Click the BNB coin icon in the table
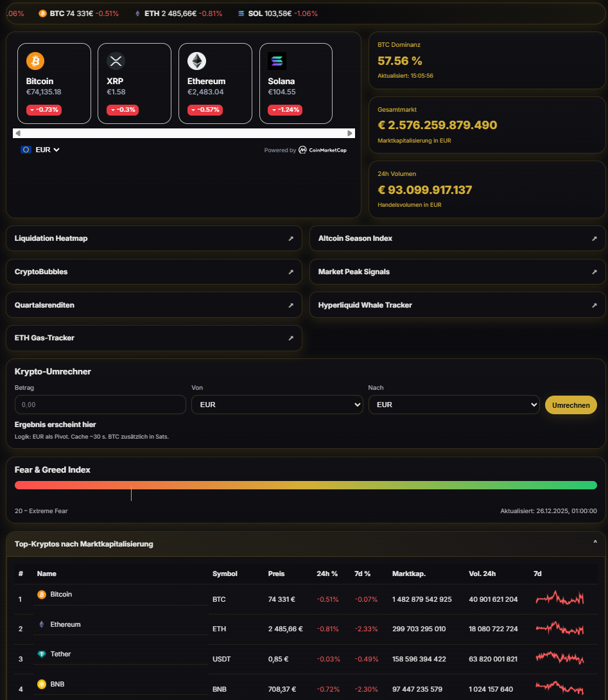The height and width of the screenshot is (700, 608). 42,684
